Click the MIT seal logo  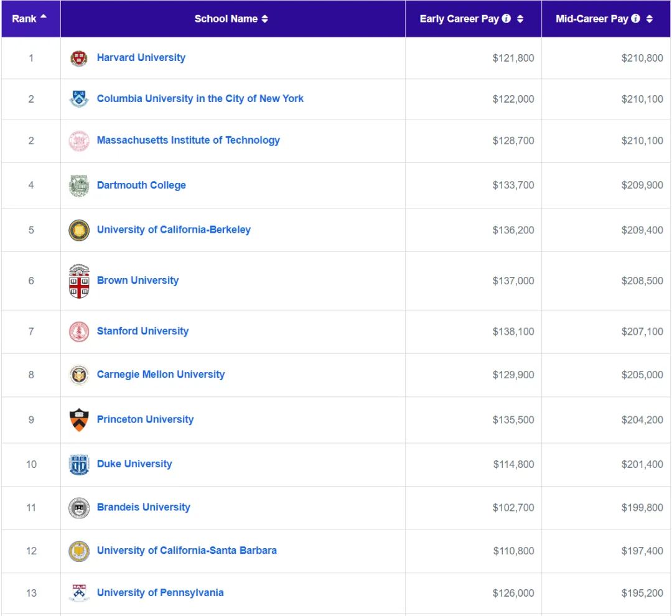[x=79, y=141]
